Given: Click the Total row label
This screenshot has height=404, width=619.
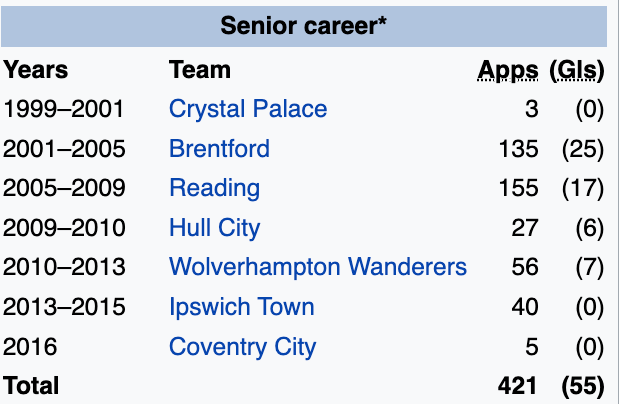Looking at the screenshot, I should coord(32,386).
